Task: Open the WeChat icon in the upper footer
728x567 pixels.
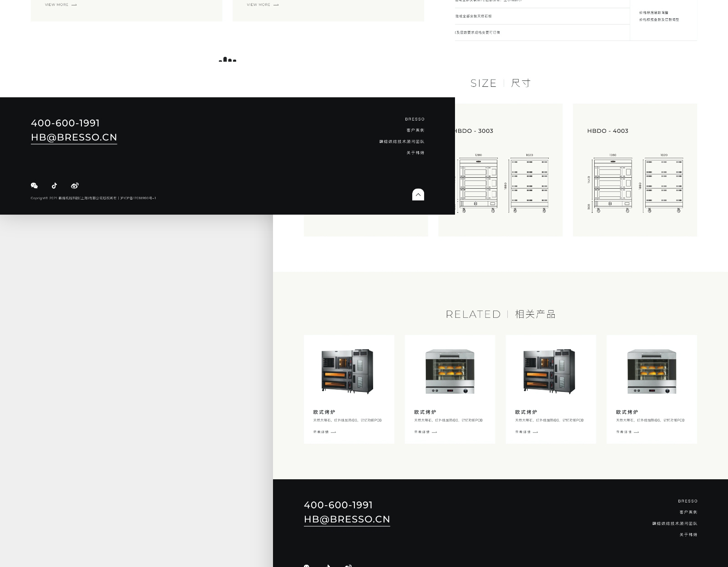Action: pos(34,186)
